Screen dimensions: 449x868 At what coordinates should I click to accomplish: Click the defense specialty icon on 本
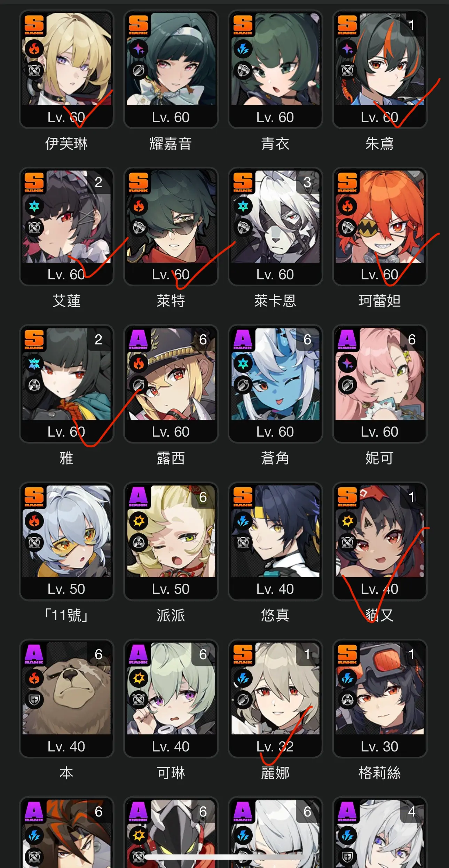(x=34, y=700)
